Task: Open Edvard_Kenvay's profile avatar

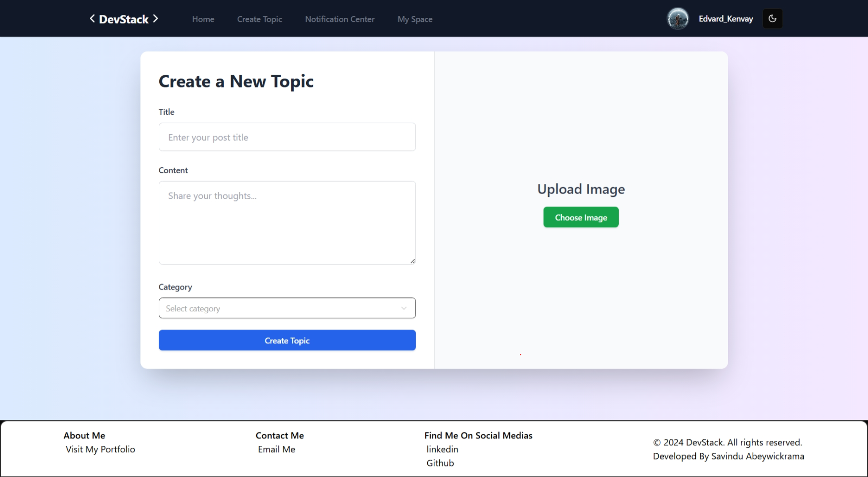Action: 678,18
